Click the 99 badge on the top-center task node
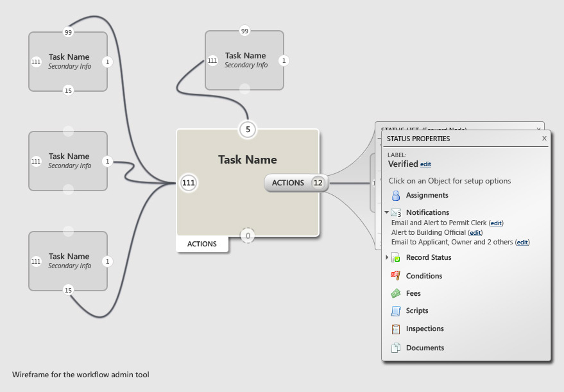 click(244, 31)
